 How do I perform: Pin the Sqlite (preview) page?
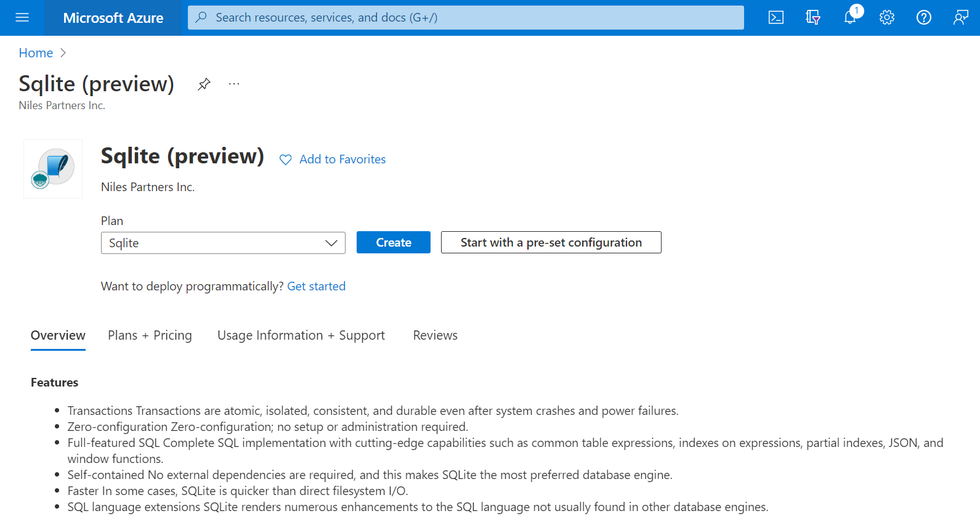click(204, 84)
